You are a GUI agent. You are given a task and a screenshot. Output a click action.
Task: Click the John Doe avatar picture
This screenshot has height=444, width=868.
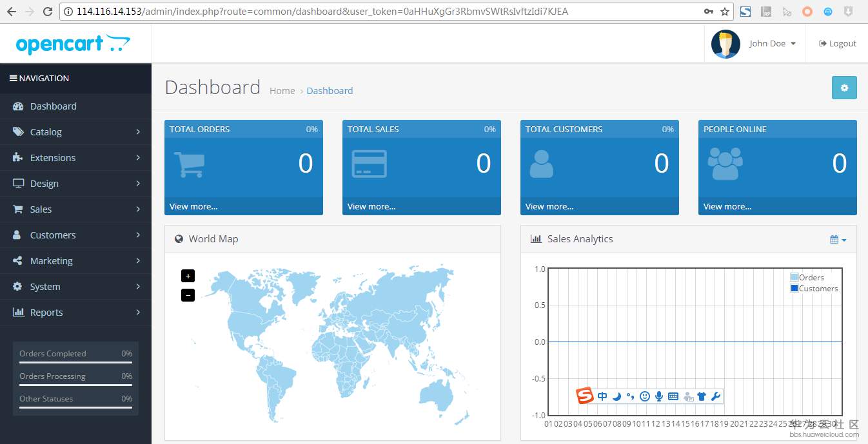click(x=725, y=44)
